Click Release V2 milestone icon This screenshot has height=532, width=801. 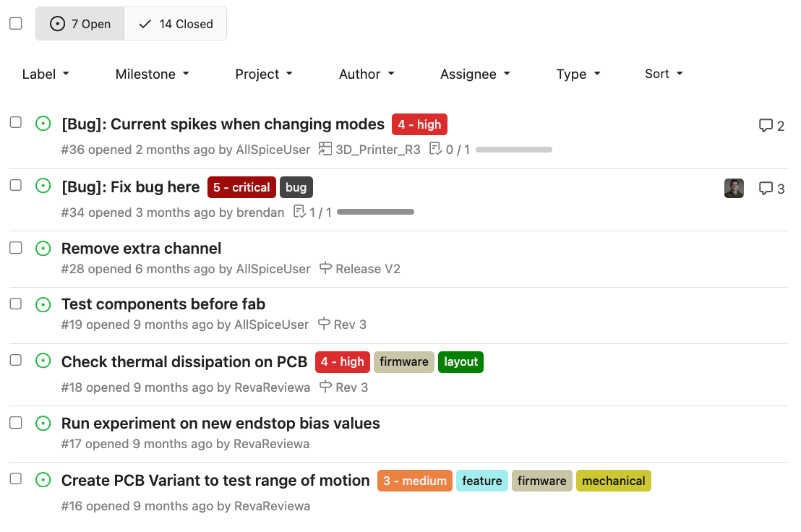[326, 267]
